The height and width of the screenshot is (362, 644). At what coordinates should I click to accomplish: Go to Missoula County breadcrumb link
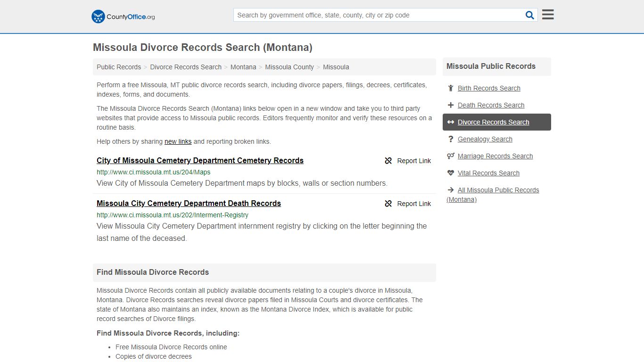[289, 67]
